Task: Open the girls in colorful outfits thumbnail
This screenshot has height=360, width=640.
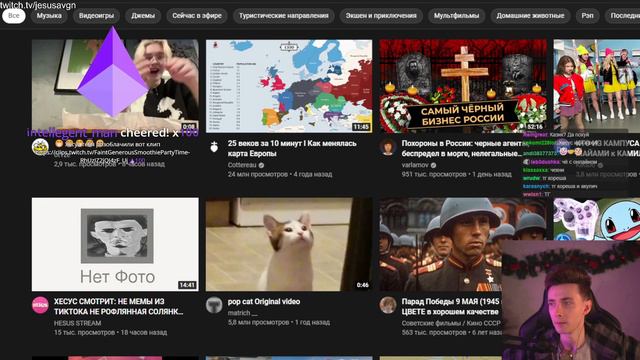Action: (597, 86)
